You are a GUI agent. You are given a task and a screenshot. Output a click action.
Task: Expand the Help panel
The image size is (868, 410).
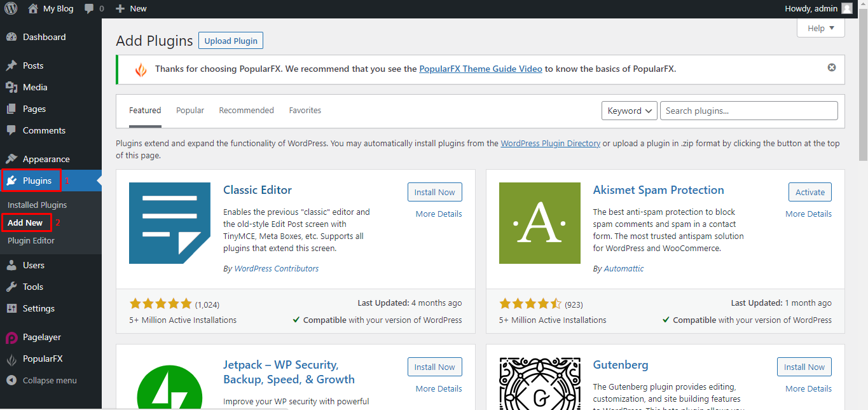pyautogui.click(x=821, y=28)
